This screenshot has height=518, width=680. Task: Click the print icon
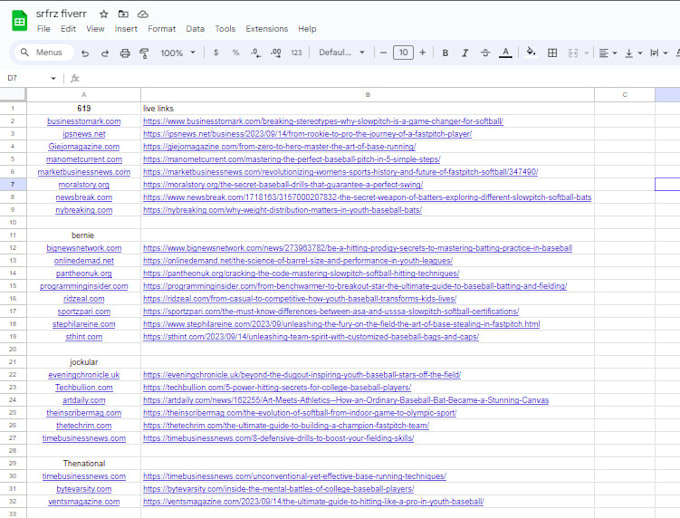[125, 53]
